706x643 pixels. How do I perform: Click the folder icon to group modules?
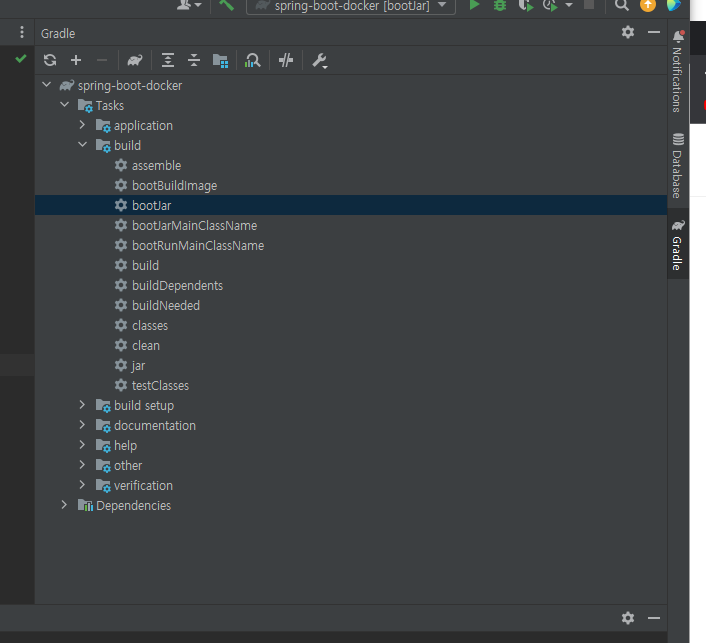pyautogui.click(x=220, y=60)
